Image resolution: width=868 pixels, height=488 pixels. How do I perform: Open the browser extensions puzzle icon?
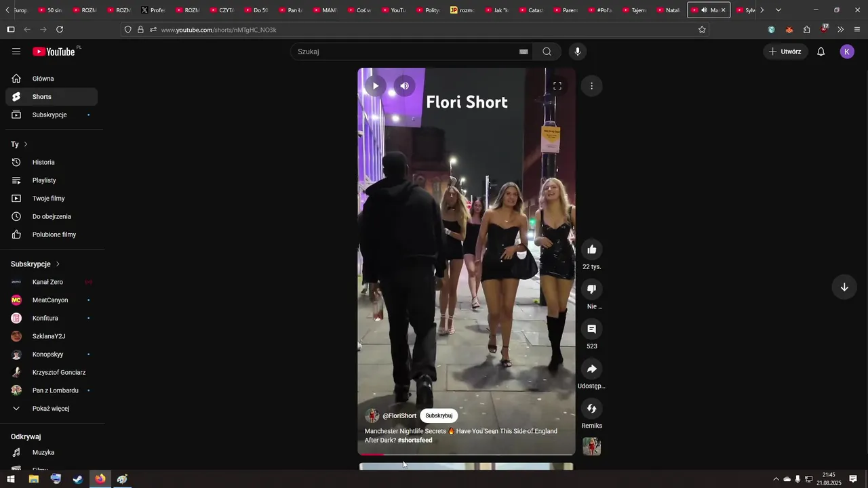pos(806,30)
